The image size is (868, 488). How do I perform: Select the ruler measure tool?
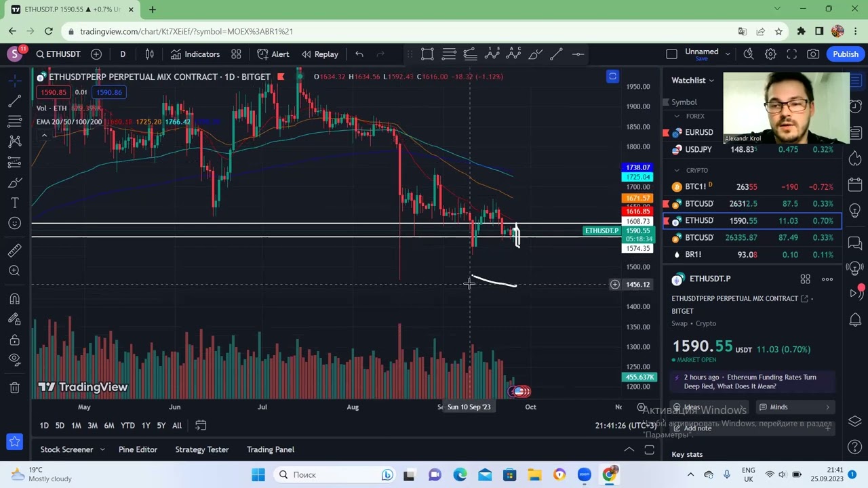click(x=14, y=251)
